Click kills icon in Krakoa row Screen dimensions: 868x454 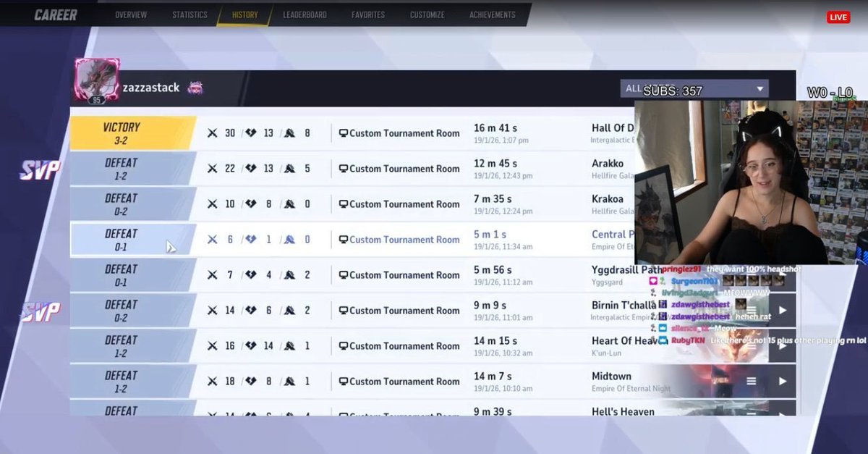click(x=212, y=204)
